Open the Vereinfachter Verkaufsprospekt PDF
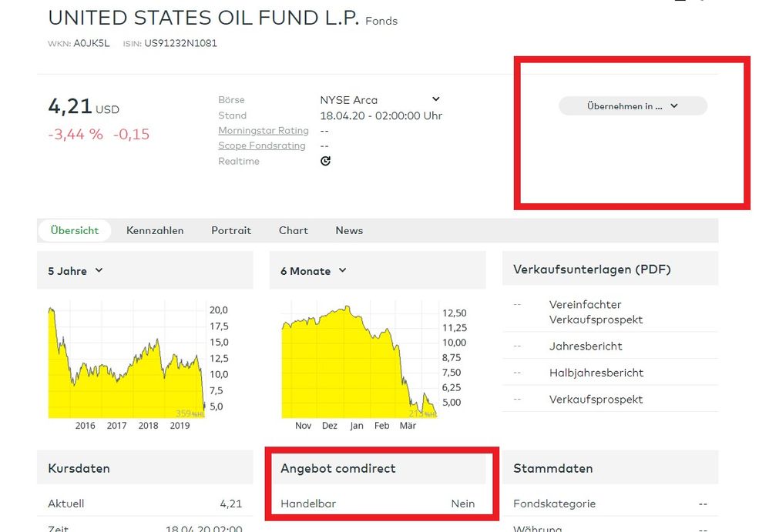 click(x=596, y=312)
